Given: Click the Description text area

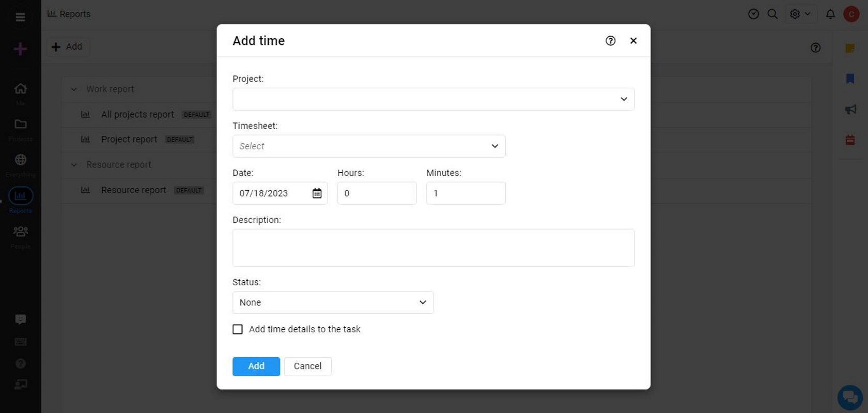Looking at the screenshot, I should [433, 248].
